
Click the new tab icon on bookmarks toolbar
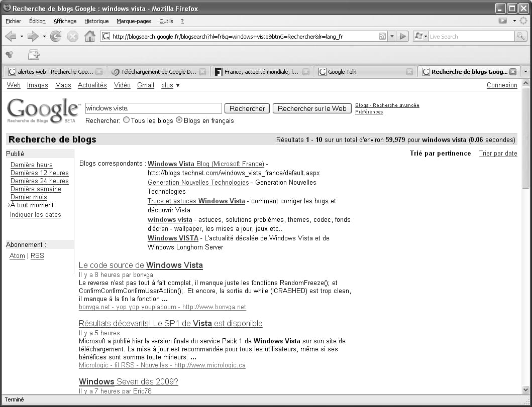pos(34,54)
